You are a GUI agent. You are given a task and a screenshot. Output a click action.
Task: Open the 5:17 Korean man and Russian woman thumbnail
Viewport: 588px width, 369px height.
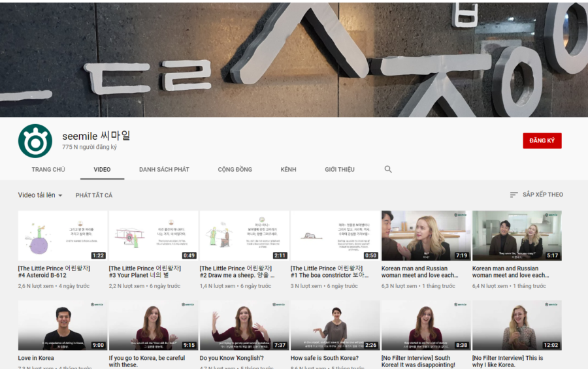pos(517,236)
